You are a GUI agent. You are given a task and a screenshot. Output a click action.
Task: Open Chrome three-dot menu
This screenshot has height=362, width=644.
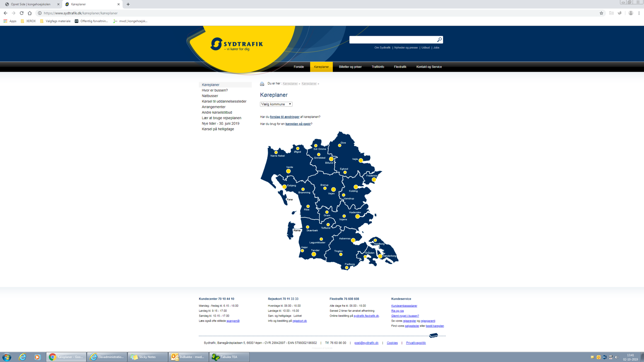click(639, 13)
